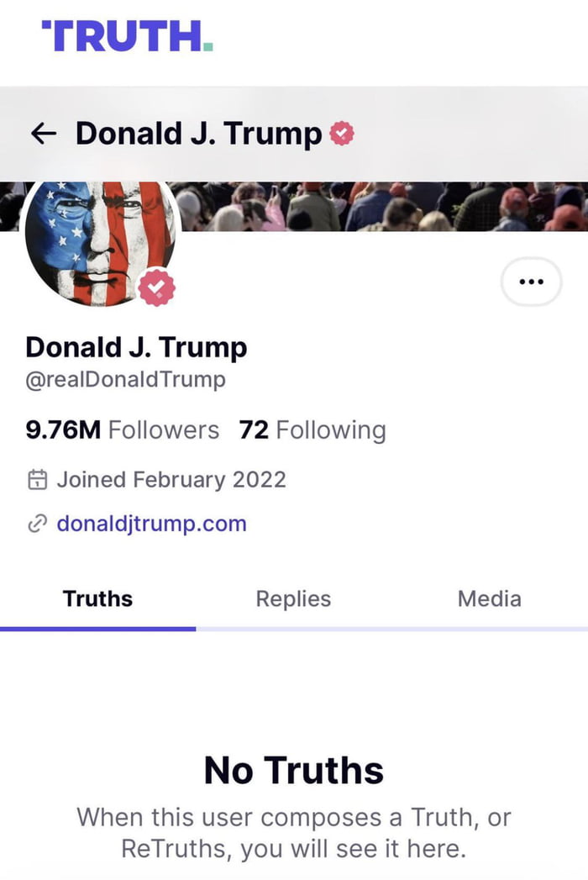Click the chain link icon beside the website

click(x=36, y=524)
